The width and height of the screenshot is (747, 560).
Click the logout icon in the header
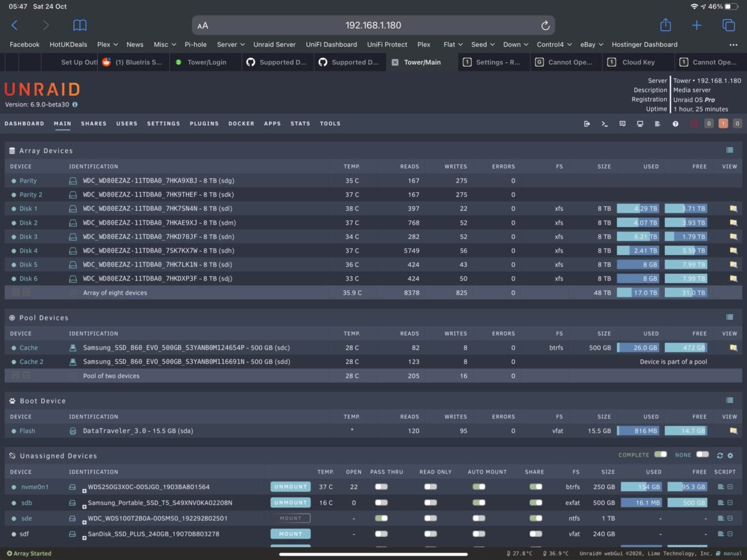pyautogui.click(x=586, y=124)
